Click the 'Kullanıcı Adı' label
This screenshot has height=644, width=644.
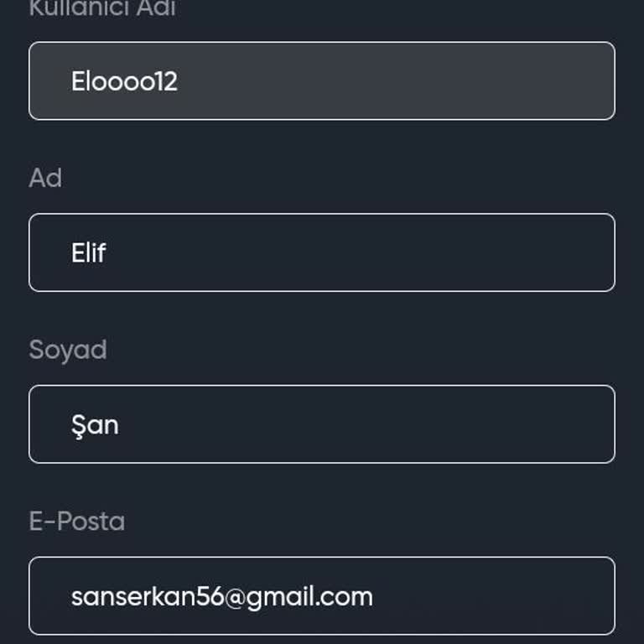[x=102, y=10]
